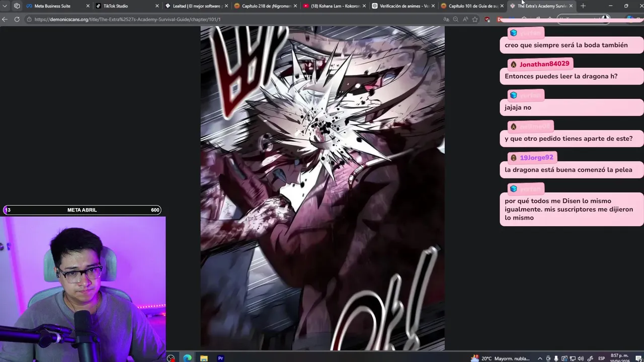
Task: Open the tab search dropdown arrow
Action: click(x=5, y=6)
